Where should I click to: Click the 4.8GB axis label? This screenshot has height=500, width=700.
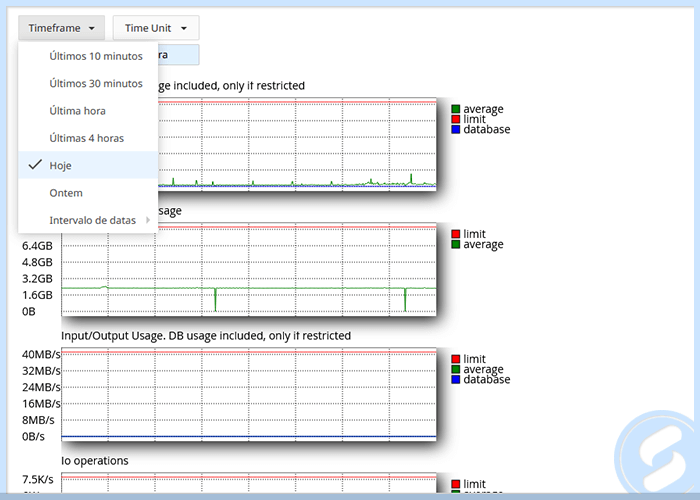pos(38,262)
